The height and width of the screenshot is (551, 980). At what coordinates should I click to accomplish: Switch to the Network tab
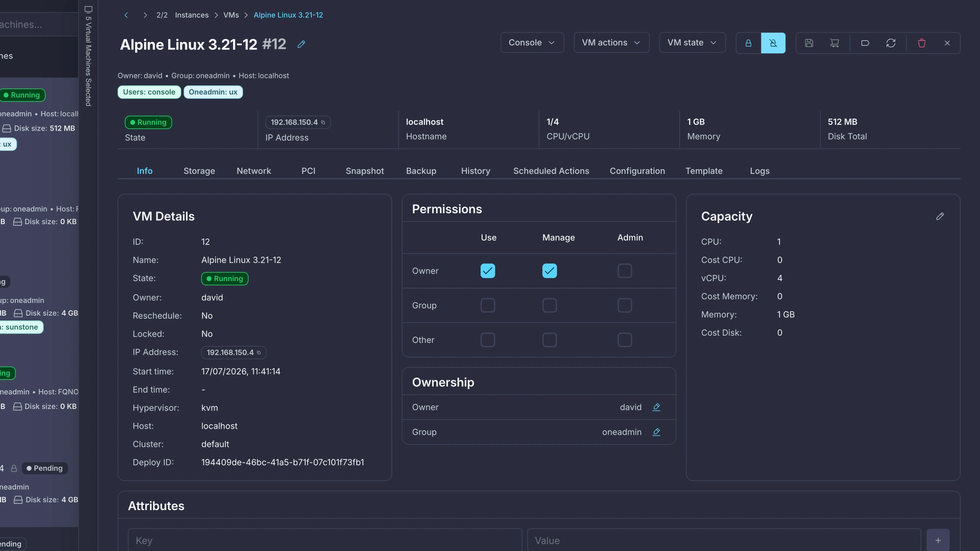point(254,171)
